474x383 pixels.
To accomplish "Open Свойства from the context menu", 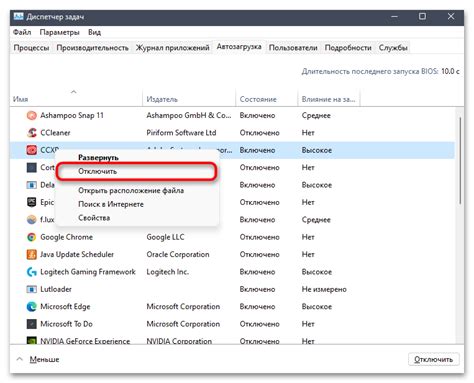I will coord(137,218).
